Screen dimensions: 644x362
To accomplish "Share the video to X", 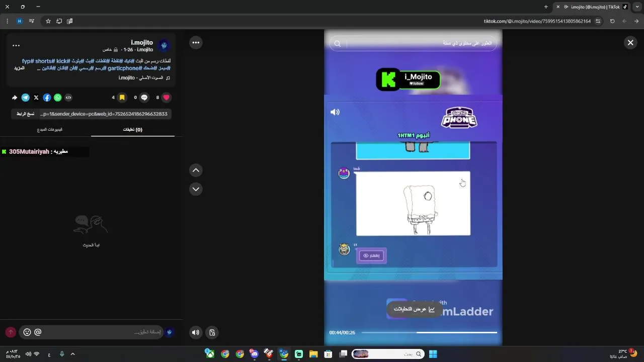I will click(36, 98).
